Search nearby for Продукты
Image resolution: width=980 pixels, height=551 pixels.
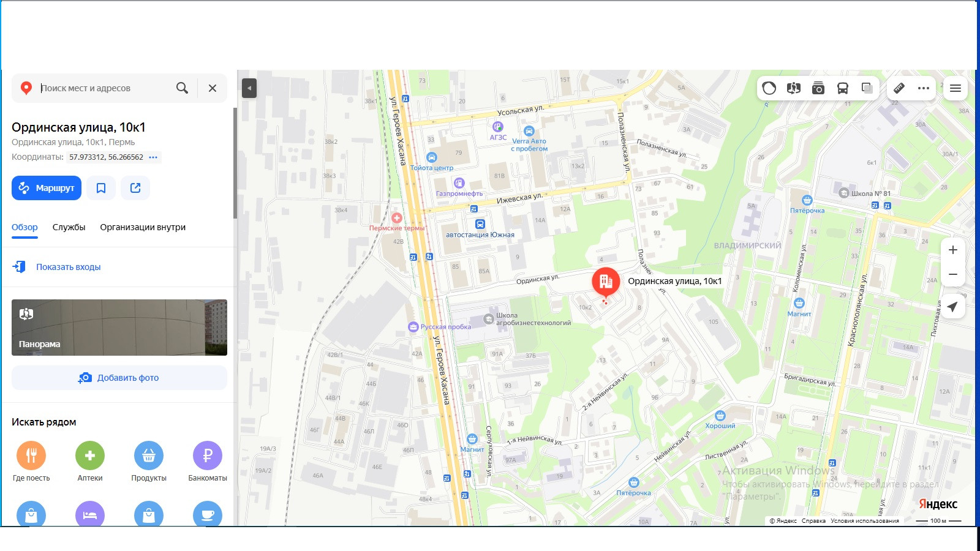click(x=149, y=462)
